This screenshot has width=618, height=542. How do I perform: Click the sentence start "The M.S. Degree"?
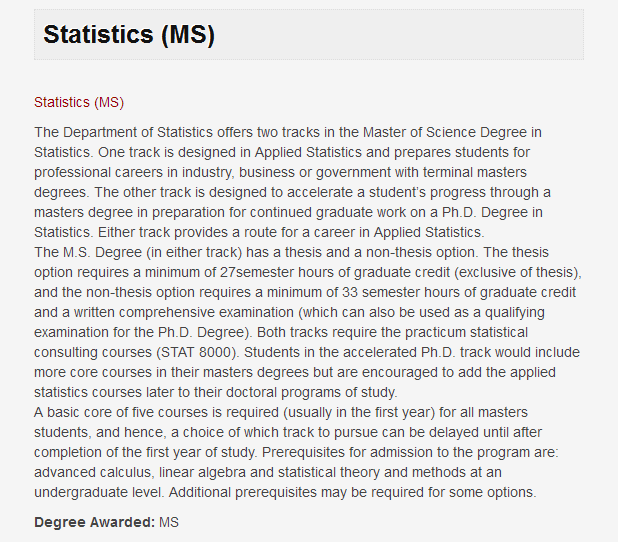click(x=88, y=252)
